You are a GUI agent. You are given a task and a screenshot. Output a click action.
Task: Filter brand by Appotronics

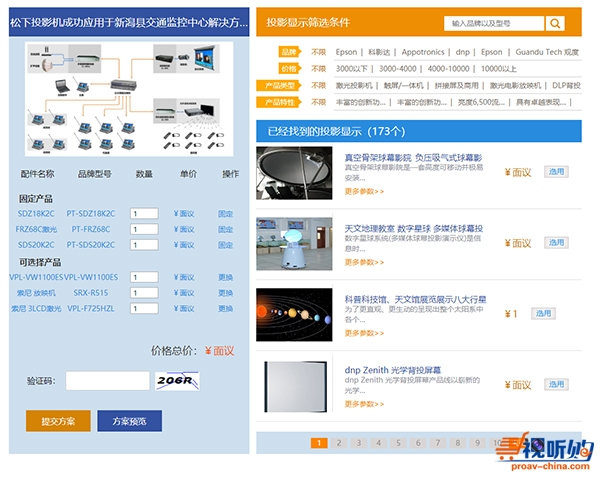coord(423,52)
